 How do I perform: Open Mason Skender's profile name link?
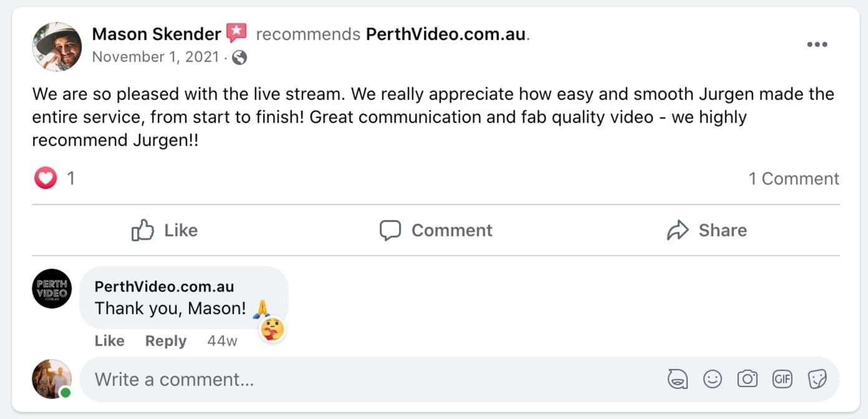[157, 34]
